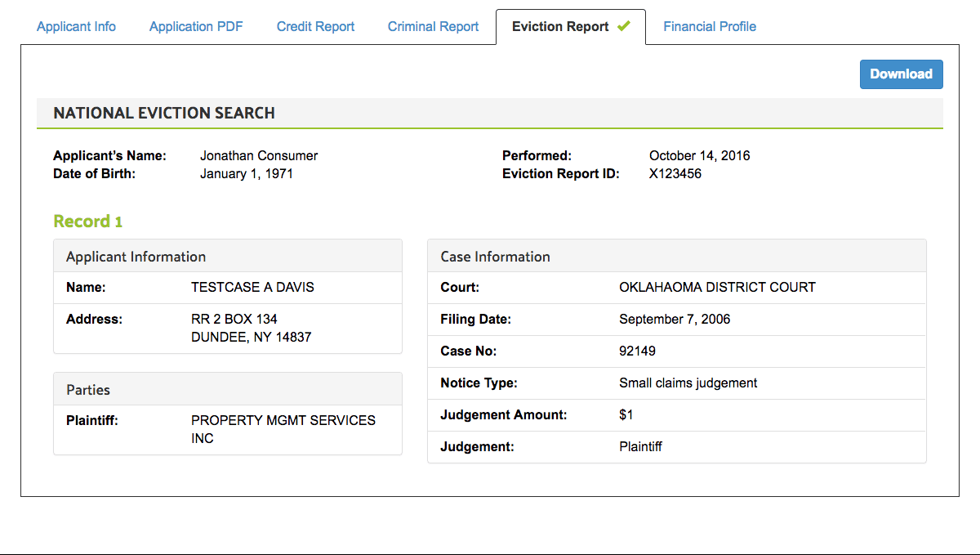The image size is (980, 555).
Task: Select applicant name Jonathan Consumer
Action: coord(259,155)
